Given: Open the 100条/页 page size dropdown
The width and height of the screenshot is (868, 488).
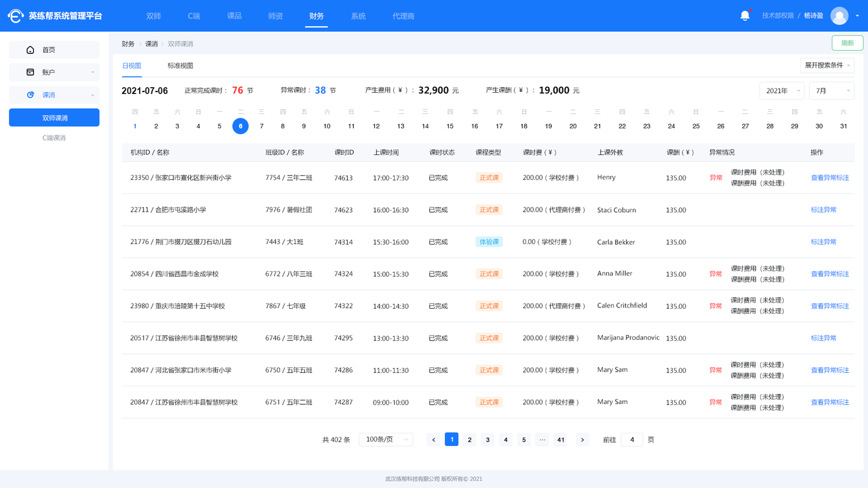Looking at the screenshot, I should pos(386,440).
